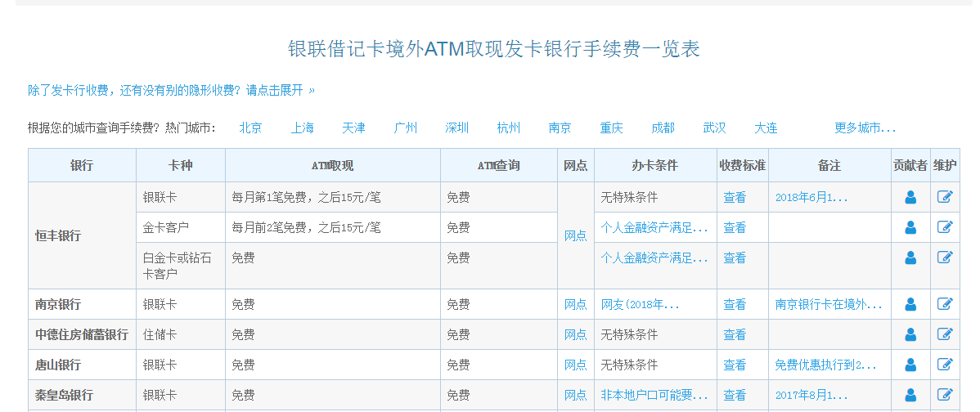Choose 深圳 city filter

pyautogui.click(x=456, y=128)
